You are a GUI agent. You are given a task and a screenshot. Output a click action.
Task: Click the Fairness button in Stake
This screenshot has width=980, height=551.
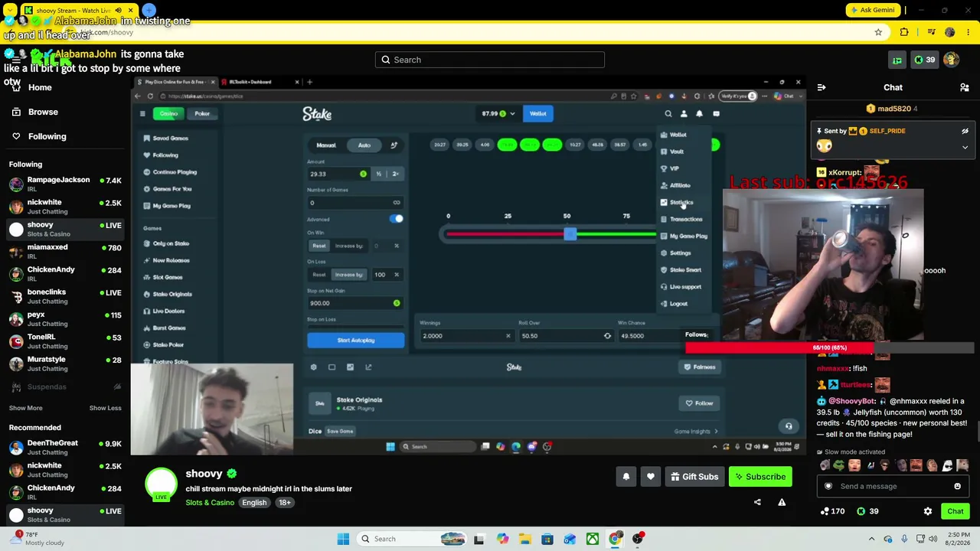tap(700, 367)
